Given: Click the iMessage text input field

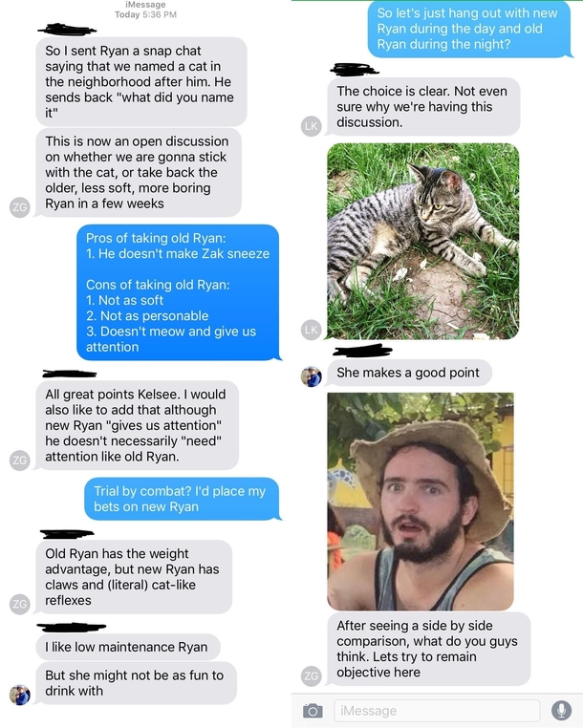Looking at the screenshot, I should coord(437,711).
